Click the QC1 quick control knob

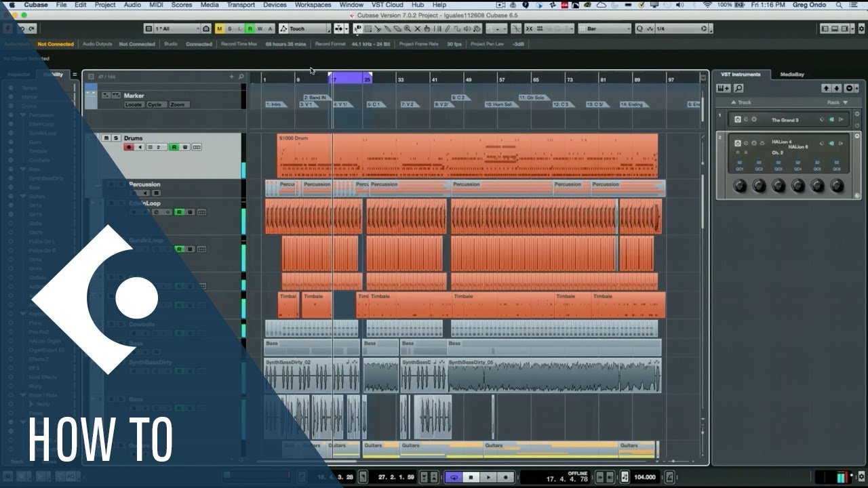click(x=740, y=185)
